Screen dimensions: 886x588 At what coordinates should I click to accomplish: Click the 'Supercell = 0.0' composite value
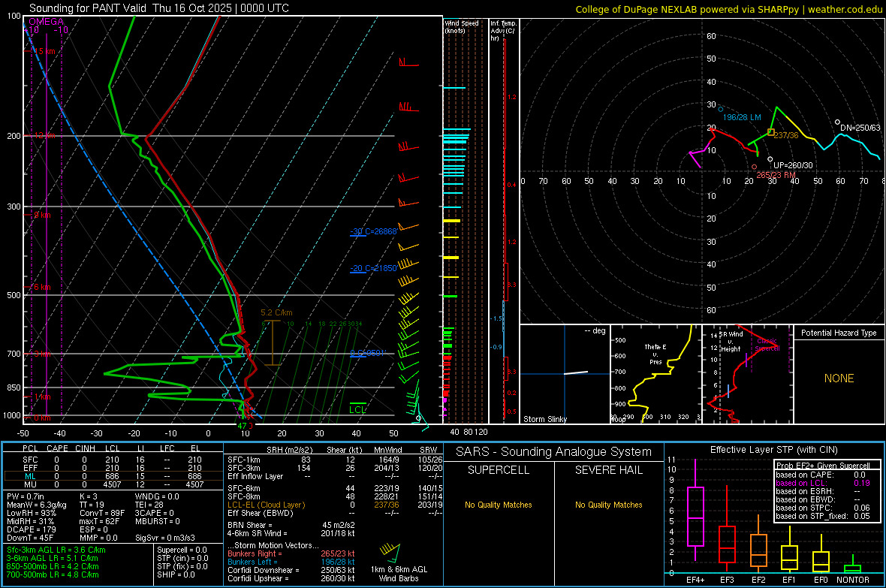click(x=182, y=550)
